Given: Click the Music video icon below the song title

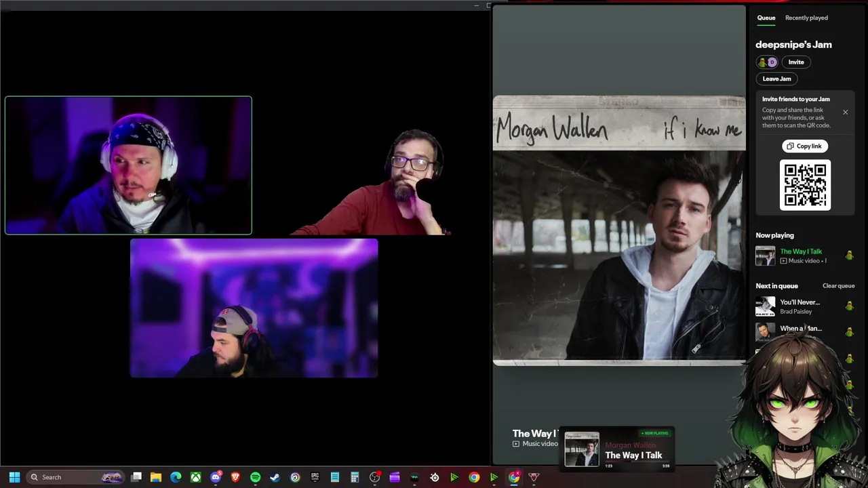Looking at the screenshot, I should [516, 444].
